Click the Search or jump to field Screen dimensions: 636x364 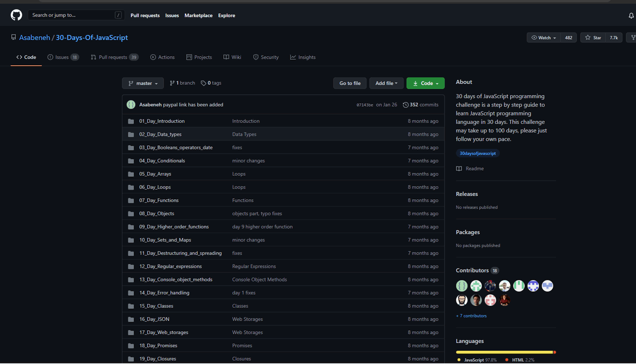tap(77, 15)
